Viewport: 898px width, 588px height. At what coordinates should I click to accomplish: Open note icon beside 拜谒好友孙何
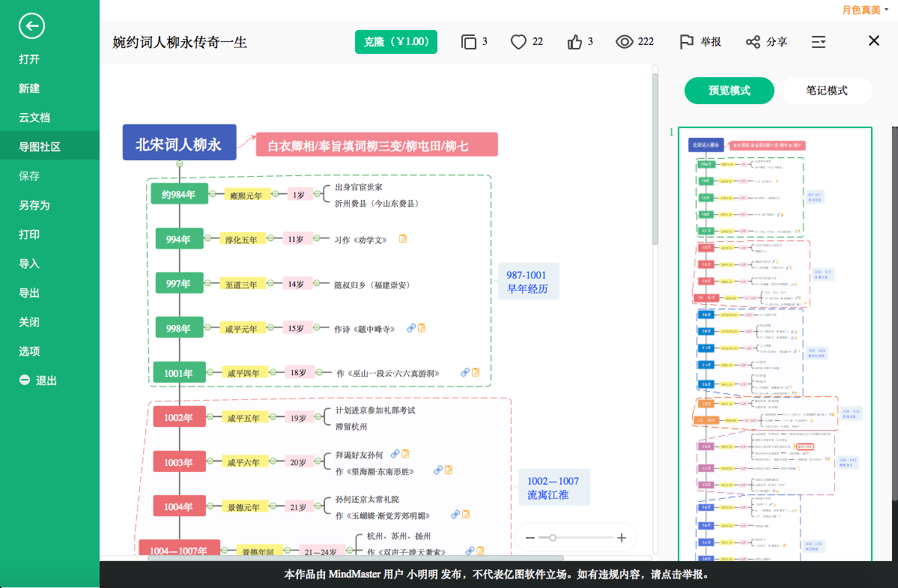pyautogui.click(x=405, y=454)
